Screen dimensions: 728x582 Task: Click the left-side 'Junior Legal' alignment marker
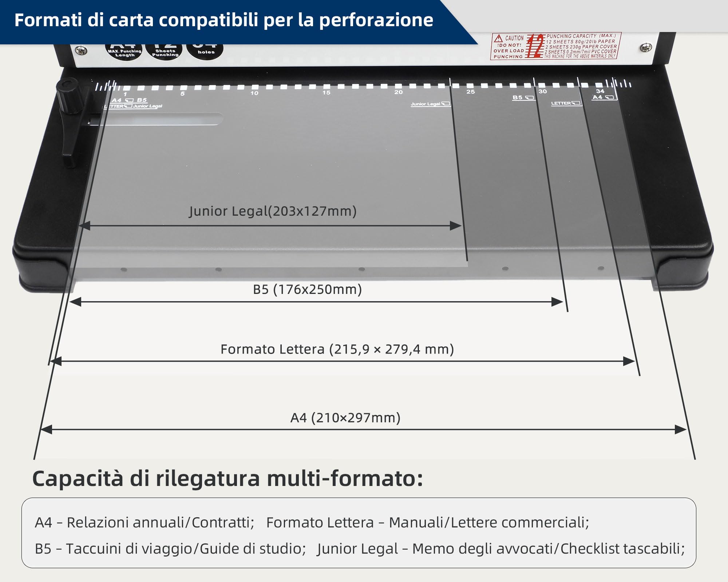click(148, 106)
